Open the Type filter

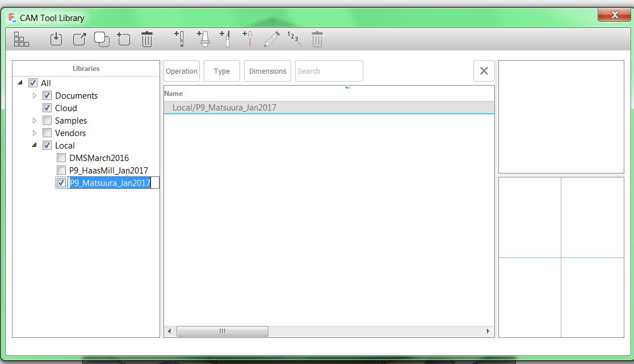221,71
